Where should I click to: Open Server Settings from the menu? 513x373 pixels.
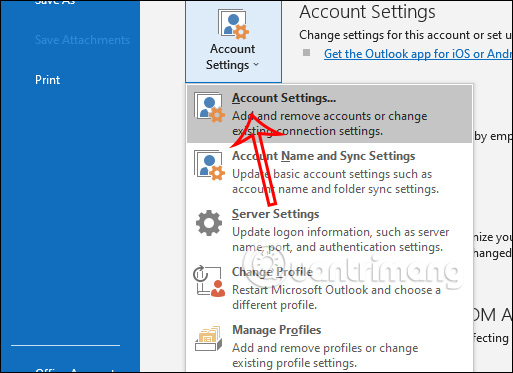pos(329,230)
